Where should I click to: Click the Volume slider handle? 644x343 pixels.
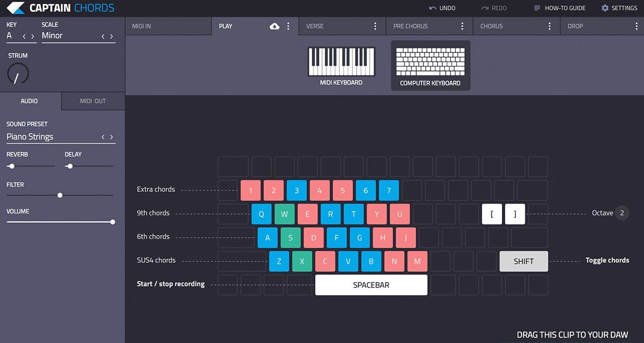(112, 222)
